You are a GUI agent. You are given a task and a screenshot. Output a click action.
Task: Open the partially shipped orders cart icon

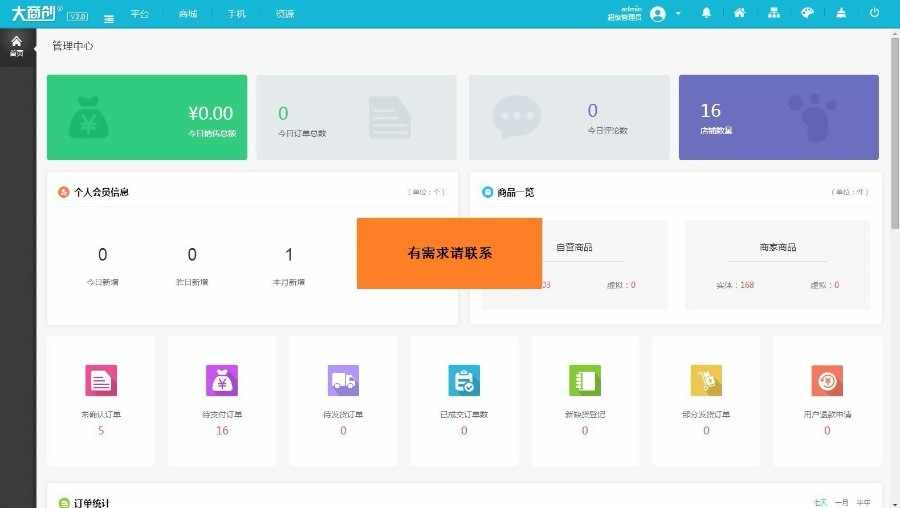[x=706, y=381]
